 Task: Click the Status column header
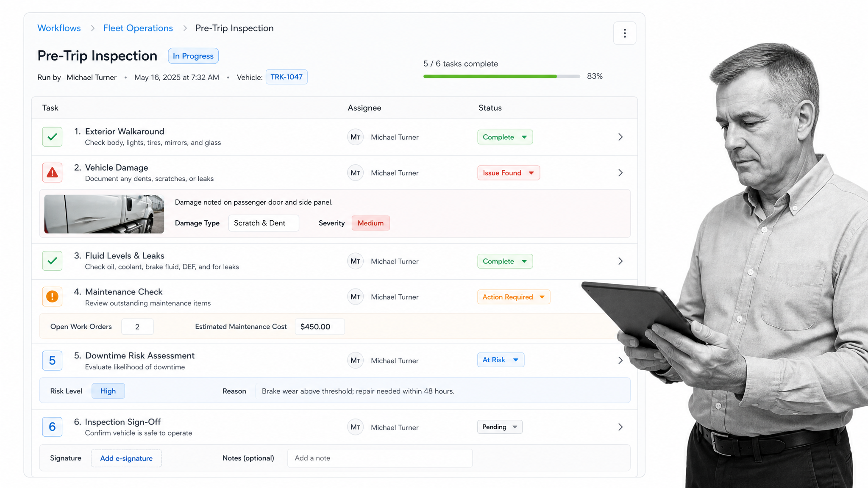(x=490, y=108)
